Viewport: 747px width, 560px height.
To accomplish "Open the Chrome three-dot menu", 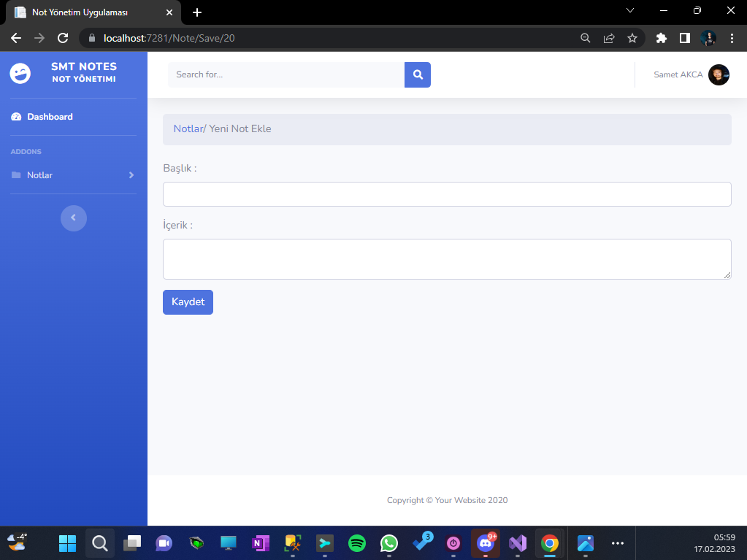I will (732, 38).
